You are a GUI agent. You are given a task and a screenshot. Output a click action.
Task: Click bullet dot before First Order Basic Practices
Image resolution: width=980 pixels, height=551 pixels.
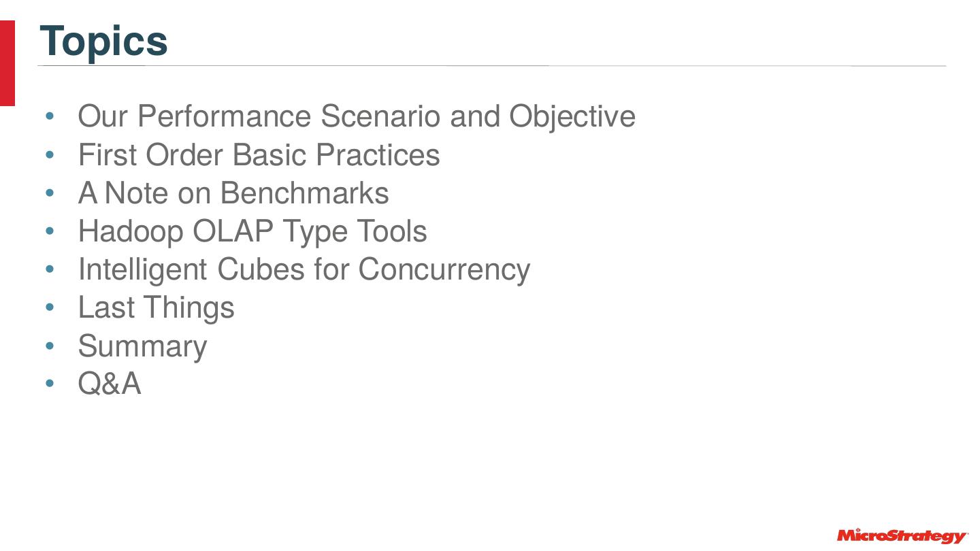point(49,155)
